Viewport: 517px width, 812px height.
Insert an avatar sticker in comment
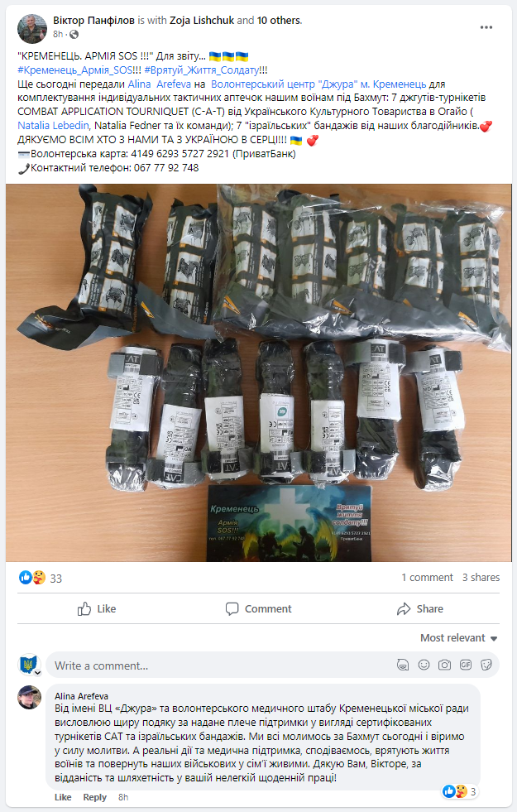403,665
